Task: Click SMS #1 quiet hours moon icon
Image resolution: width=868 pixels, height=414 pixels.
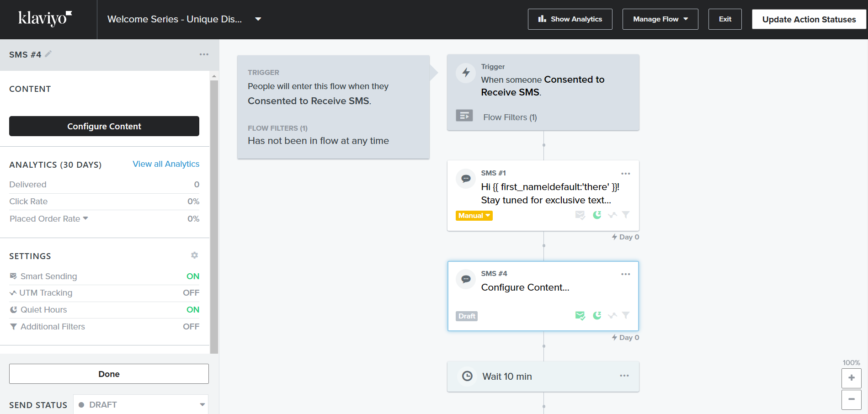Action: [597, 215]
